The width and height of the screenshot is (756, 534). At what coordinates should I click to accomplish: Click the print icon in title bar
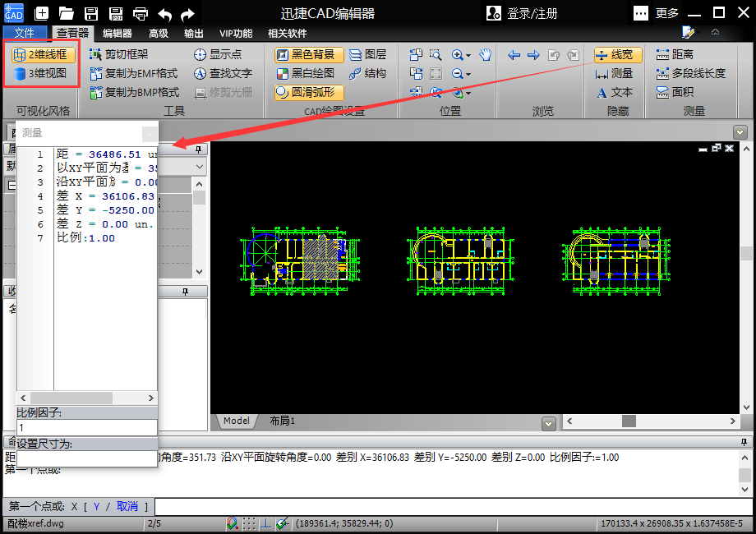(x=141, y=13)
